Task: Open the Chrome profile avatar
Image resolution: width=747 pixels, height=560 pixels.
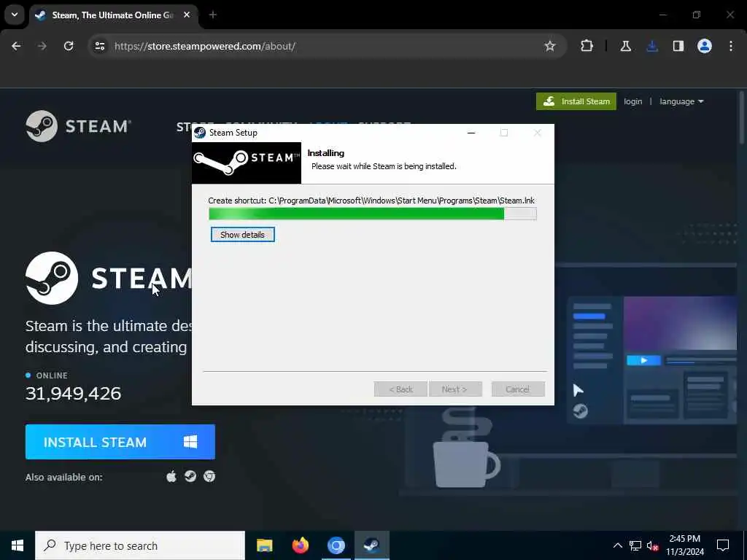Action: click(705, 46)
